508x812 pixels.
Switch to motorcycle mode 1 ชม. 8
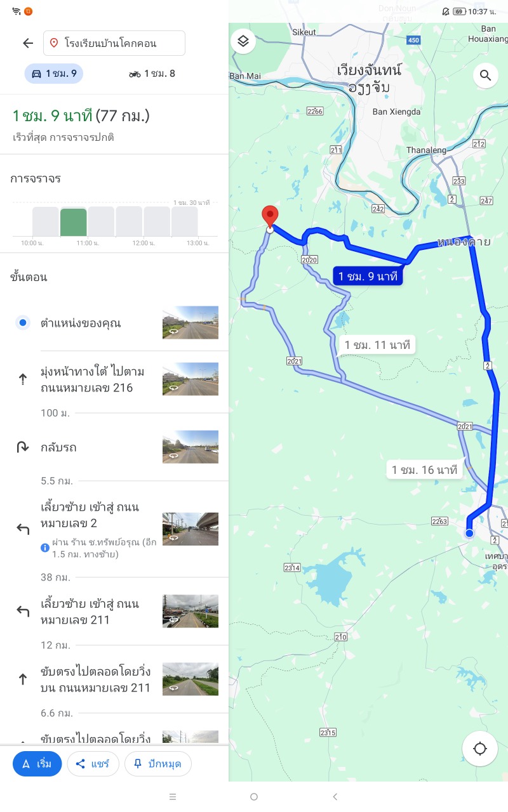tap(152, 74)
